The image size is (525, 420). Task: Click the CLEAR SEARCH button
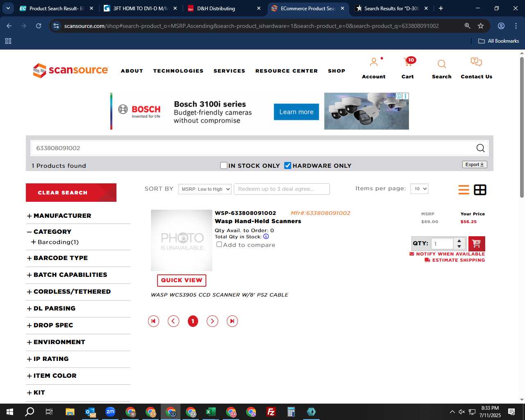[x=71, y=192]
